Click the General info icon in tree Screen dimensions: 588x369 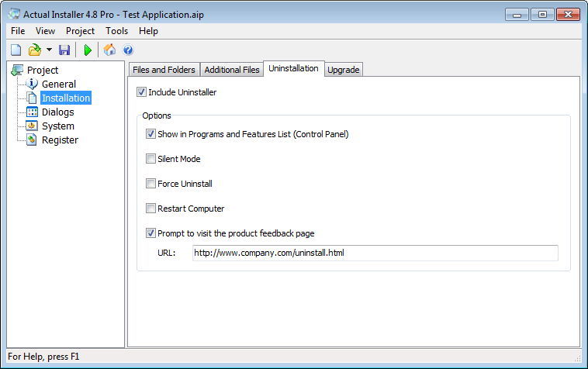pos(32,84)
